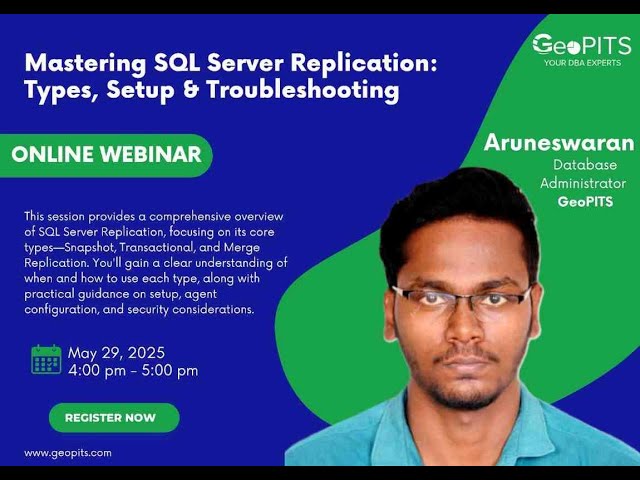
Task: Click the 'May 29, 2025' date text
Action: [x=116, y=353]
